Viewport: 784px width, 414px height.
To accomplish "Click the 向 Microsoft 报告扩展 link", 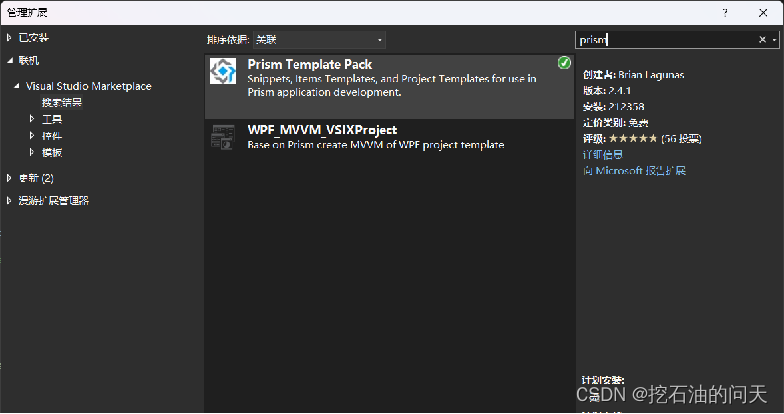I will (x=634, y=170).
